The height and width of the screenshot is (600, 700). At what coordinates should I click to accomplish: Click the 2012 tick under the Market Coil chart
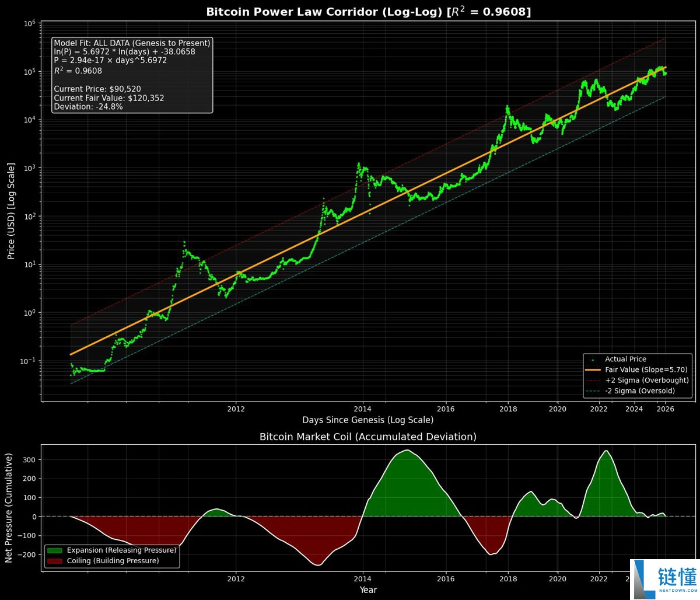[236, 579]
